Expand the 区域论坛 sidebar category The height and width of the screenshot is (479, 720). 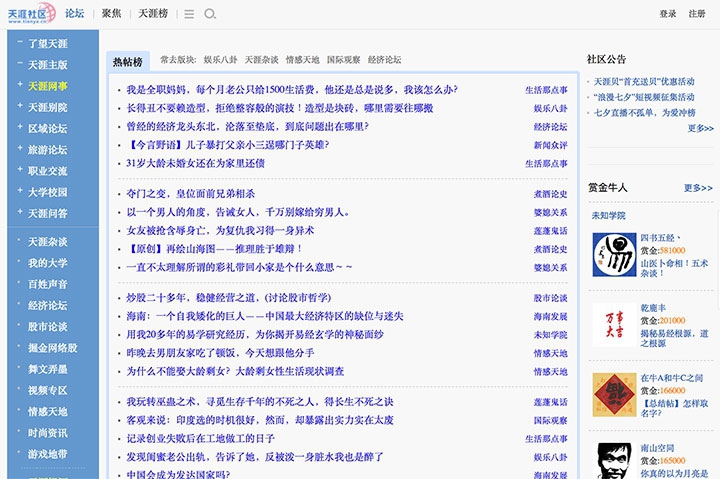click(x=19, y=128)
